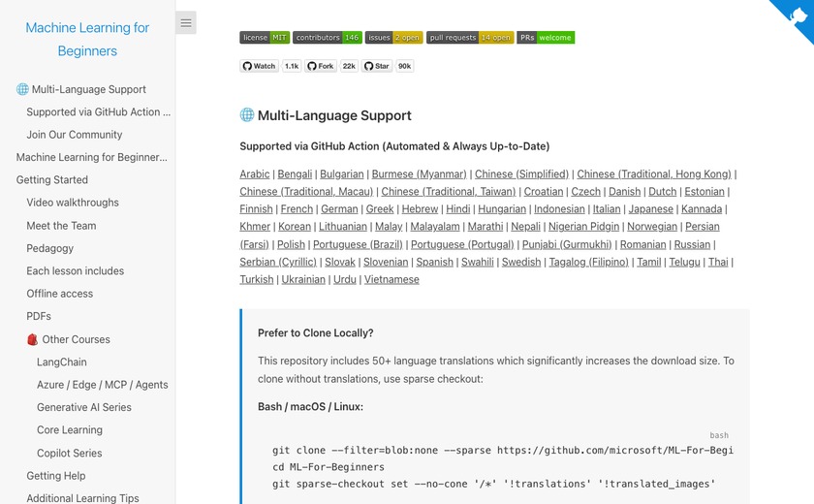This screenshot has height=504, width=814.
Task: Open the Vietnamese translation link
Action: pos(391,280)
